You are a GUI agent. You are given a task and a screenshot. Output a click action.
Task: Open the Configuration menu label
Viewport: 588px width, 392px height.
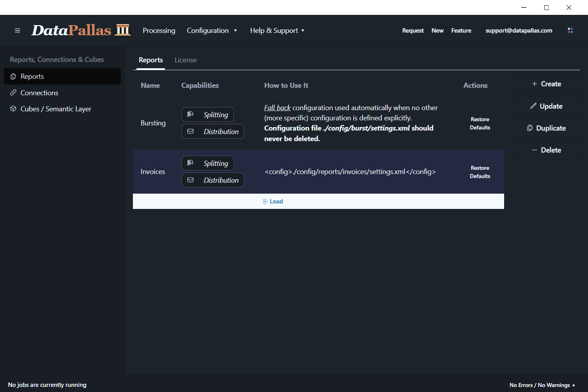click(208, 31)
